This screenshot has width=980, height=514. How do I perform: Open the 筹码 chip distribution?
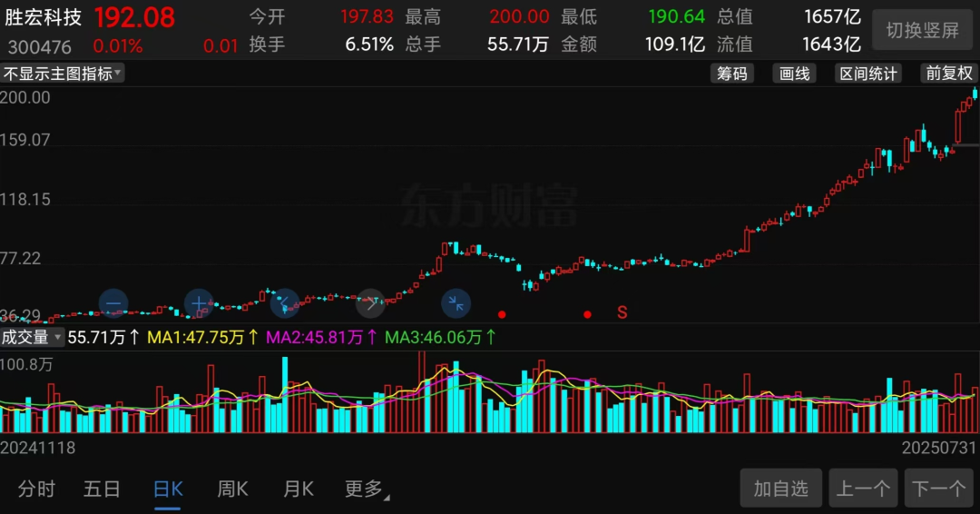732,74
